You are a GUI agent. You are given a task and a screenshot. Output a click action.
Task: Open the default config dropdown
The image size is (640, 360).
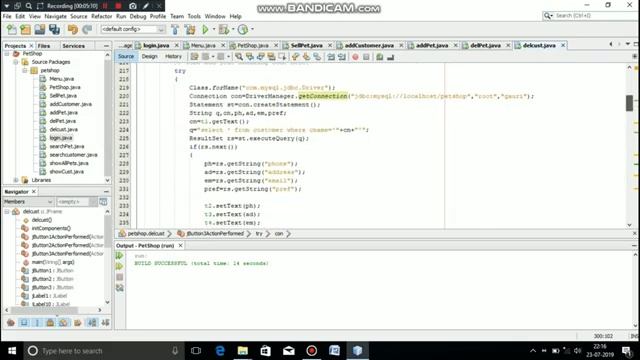click(133, 29)
